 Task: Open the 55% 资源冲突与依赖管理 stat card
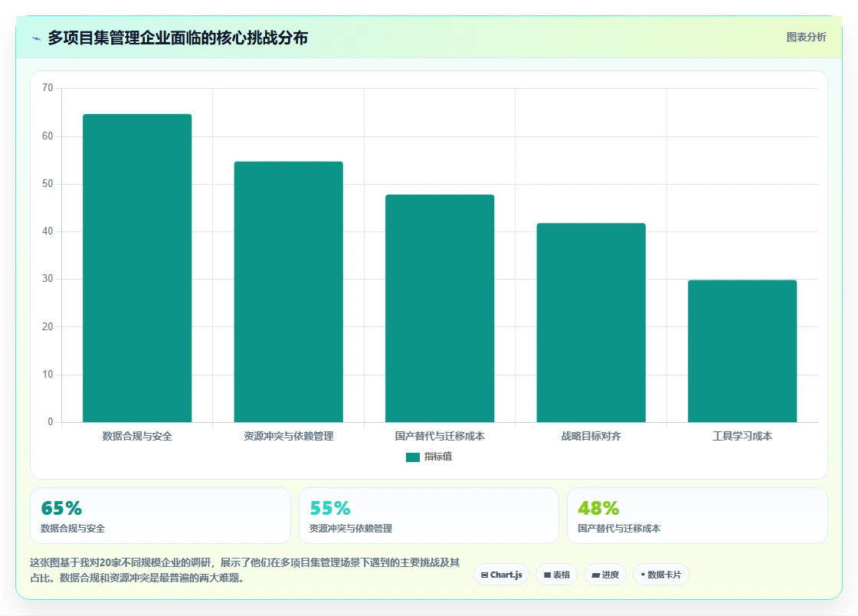(428, 516)
